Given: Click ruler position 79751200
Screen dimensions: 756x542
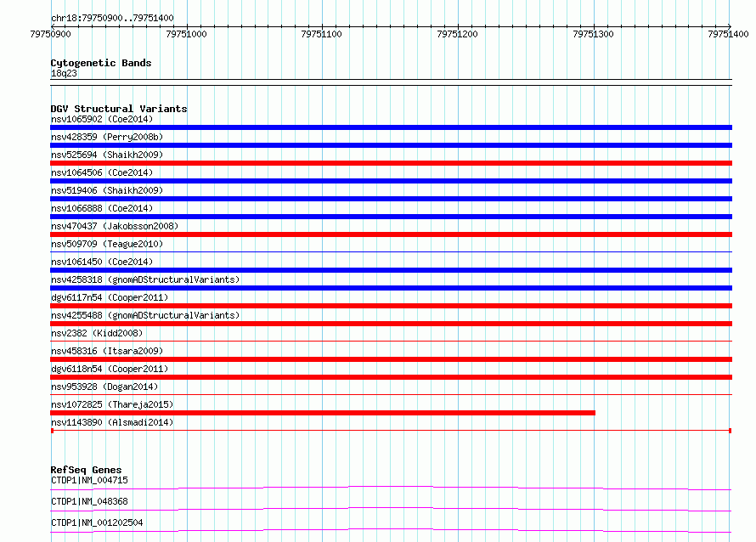Looking at the screenshot, I should point(457,34).
